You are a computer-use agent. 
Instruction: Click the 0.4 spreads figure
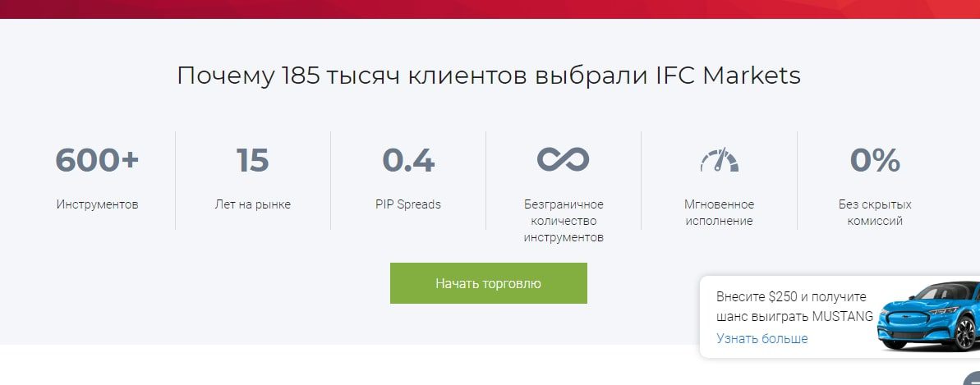click(408, 160)
